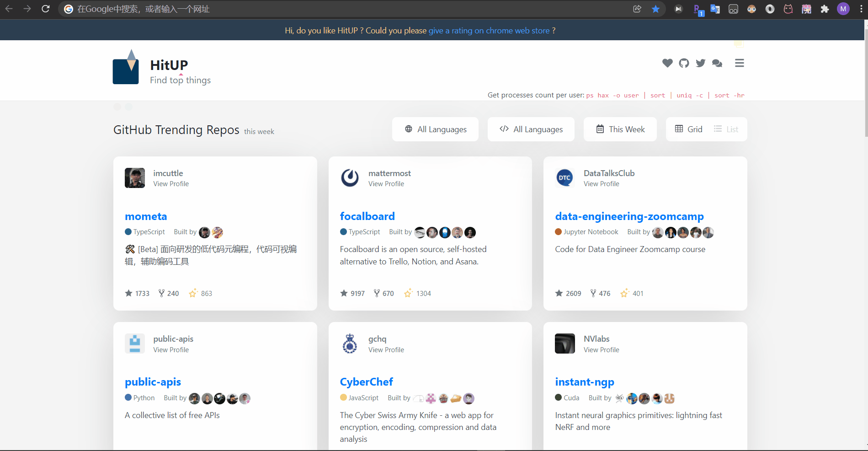Image resolution: width=868 pixels, height=451 pixels.
Task: Open the GitHub icon in HitUP header
Action: click(x=684, y=63)
